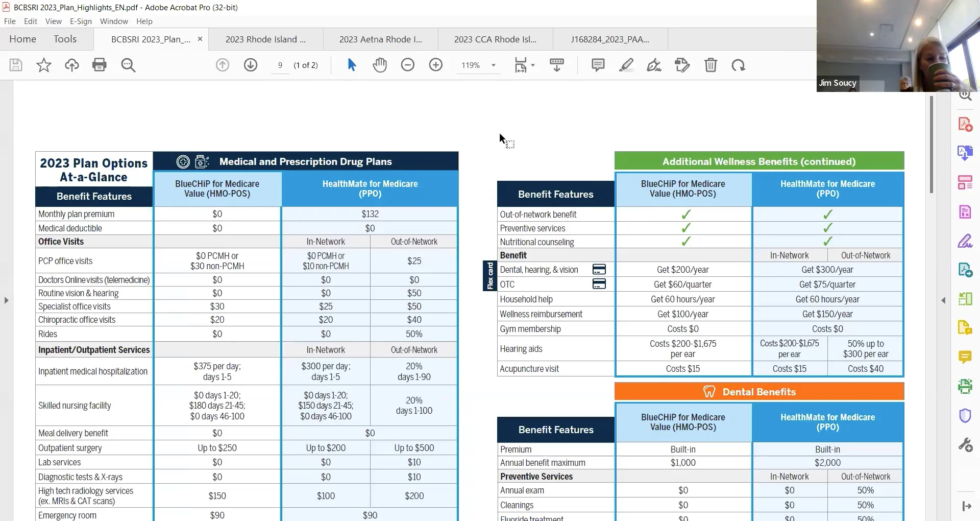Edit the page number field
Viewport: 980px width, 521px height.
point(280,65)
